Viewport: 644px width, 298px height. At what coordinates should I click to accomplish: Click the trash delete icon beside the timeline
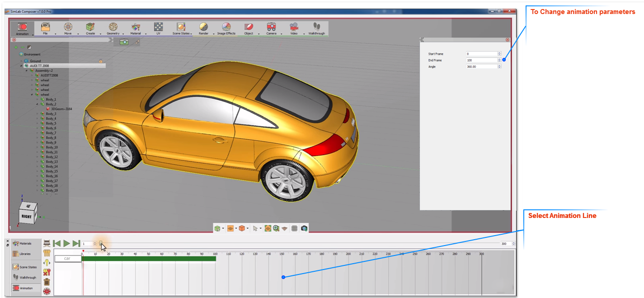(x=47, y=281)
